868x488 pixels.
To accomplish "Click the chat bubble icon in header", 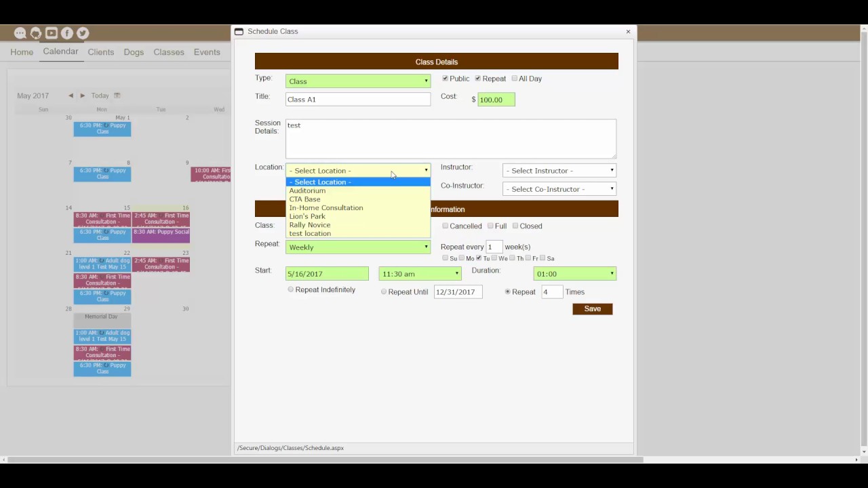I will [20, 33].
